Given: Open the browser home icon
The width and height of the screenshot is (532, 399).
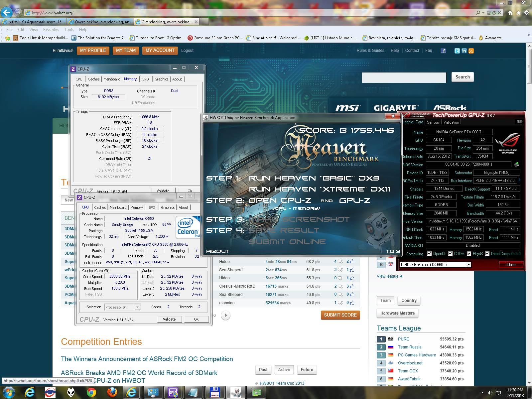Looking at the screenshot, I should point(510,13).
